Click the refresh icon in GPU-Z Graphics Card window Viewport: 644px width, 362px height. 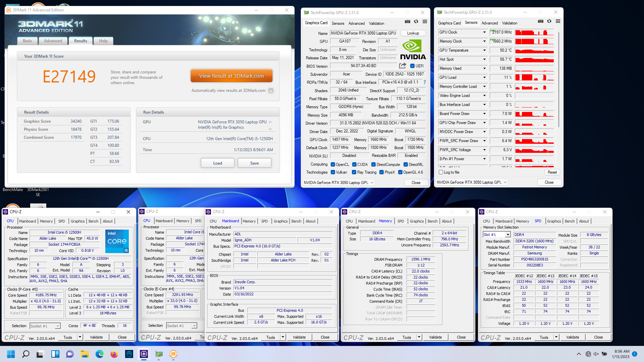click(416, 22)
